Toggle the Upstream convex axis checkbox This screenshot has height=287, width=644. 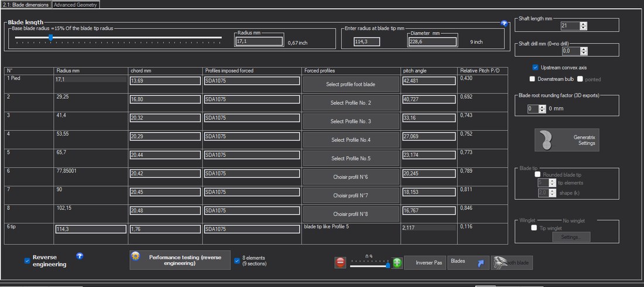pyautogui.click(x=535, y=67)
